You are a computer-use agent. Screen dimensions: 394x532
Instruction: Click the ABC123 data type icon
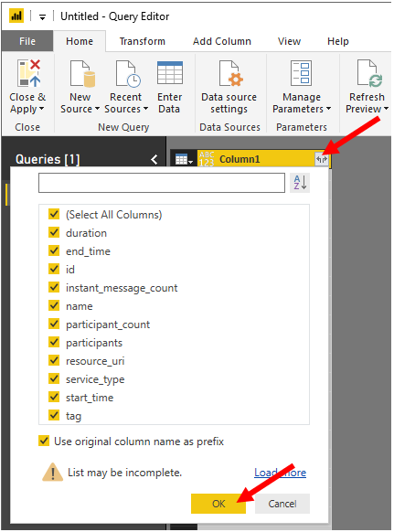207,159
